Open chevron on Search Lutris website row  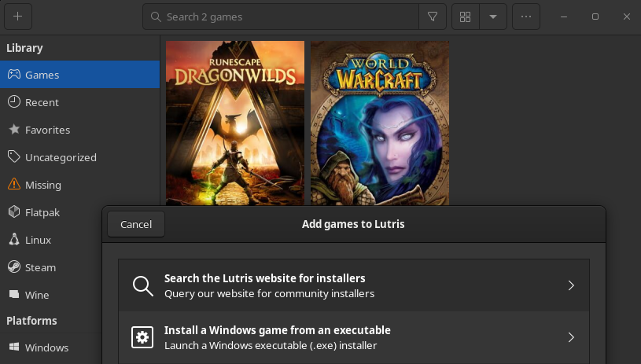(x=571, y=285)
